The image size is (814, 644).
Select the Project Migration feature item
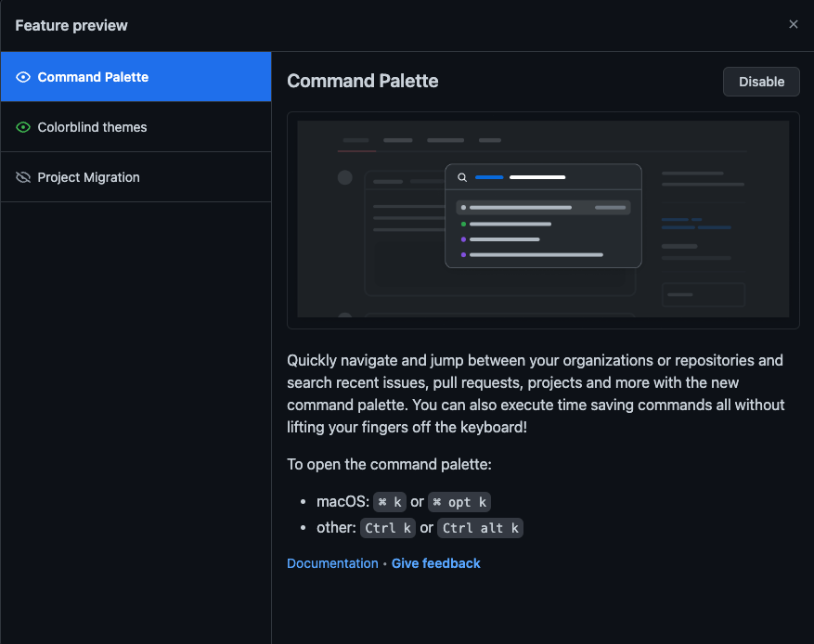(136, 177)
